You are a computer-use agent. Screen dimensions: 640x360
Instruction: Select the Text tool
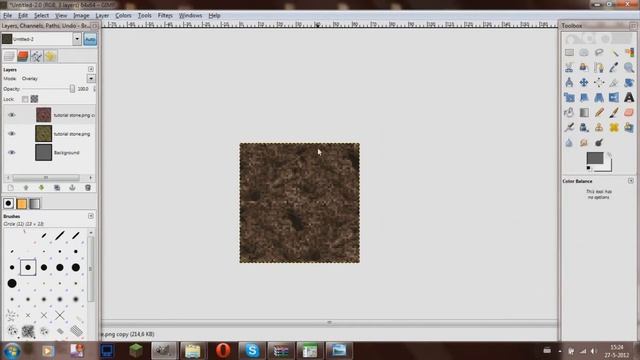coord(629,98)
